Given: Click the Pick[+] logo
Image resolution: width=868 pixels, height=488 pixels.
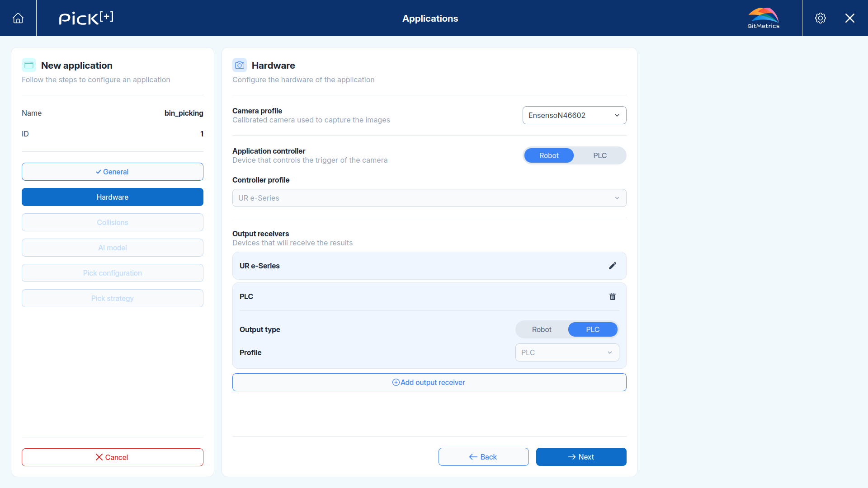Looking at the screenshot, I should tap(86, 18).
